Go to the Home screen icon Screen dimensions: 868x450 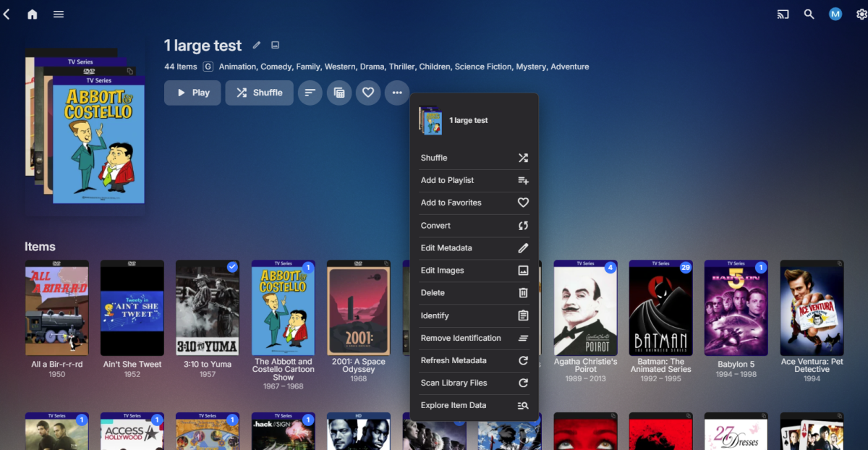(x=32, y=14)
